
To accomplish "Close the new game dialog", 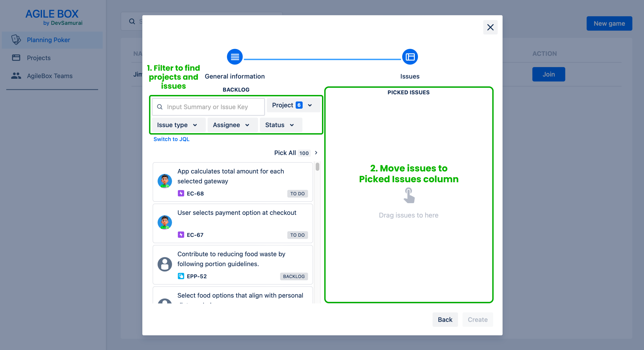I will [490, 27].
